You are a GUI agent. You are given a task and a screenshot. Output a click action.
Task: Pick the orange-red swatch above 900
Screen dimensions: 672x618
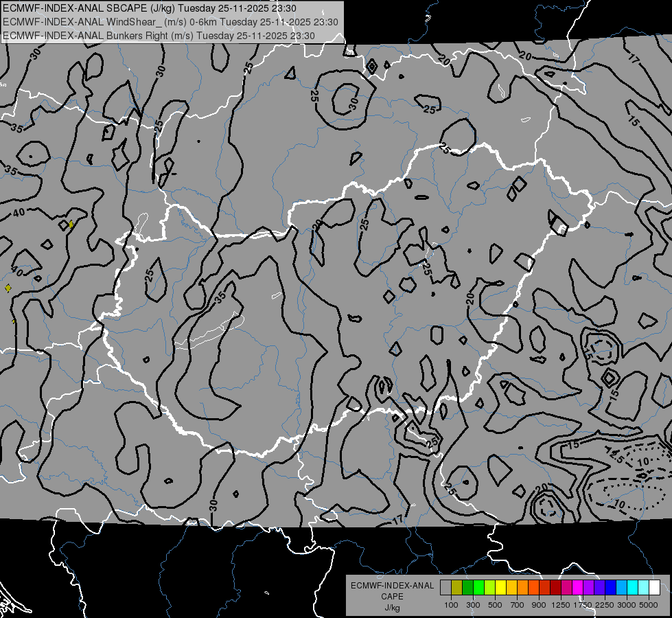[x=534, y=587]
